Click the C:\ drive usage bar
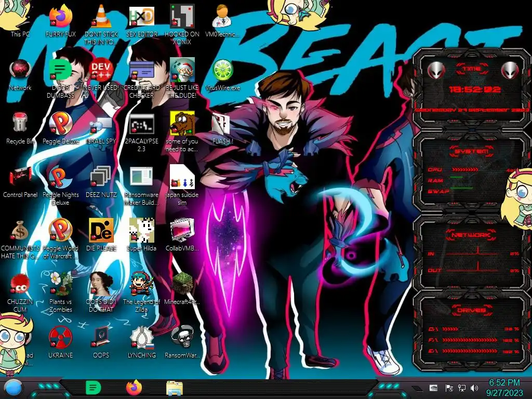The image size is (532, 399). click(450, 329)
